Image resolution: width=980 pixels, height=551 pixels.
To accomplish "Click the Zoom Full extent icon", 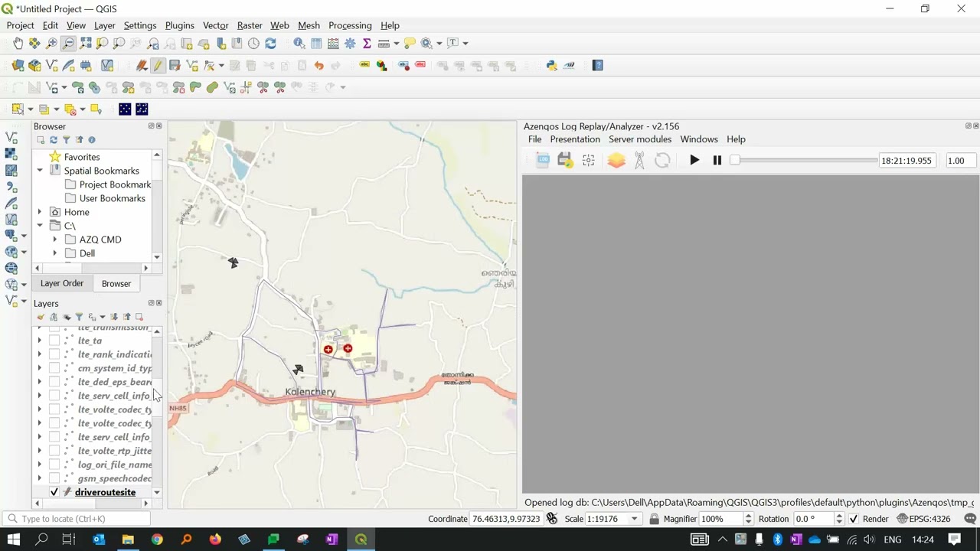I will (x=85, y=44).
